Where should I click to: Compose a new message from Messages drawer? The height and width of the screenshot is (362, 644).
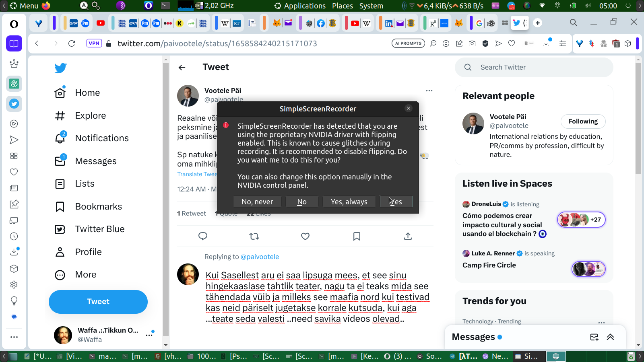594,337
